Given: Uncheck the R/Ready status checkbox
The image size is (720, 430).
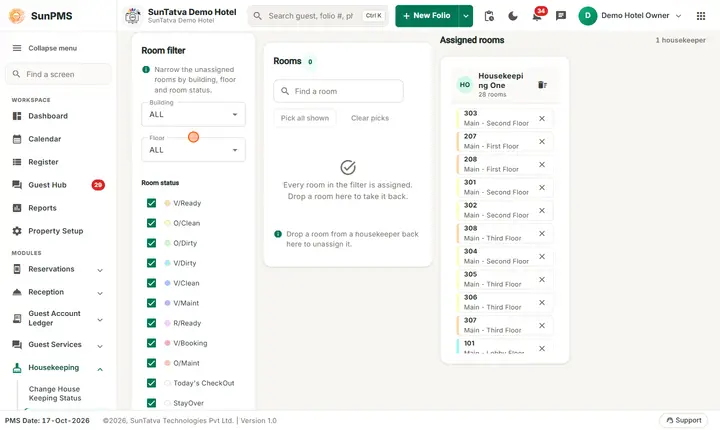Looking at the screenshot, I should point(151,323).
